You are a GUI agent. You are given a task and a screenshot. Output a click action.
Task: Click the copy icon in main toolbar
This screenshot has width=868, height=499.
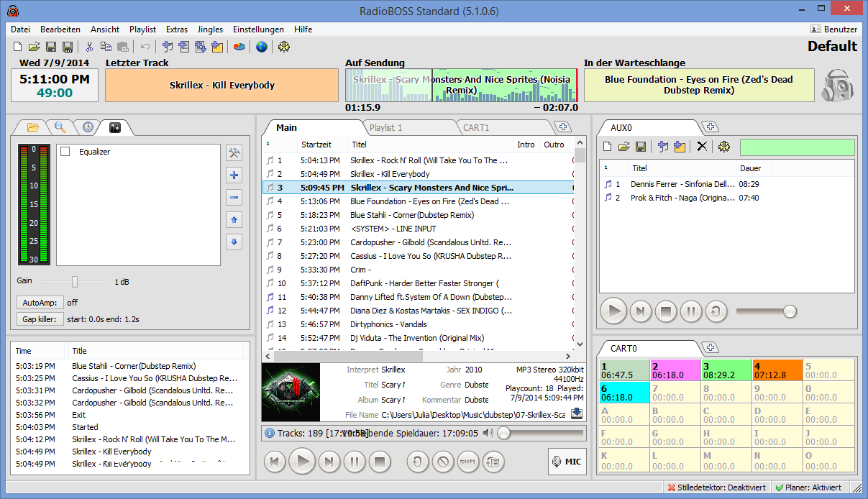coord(106,47)
